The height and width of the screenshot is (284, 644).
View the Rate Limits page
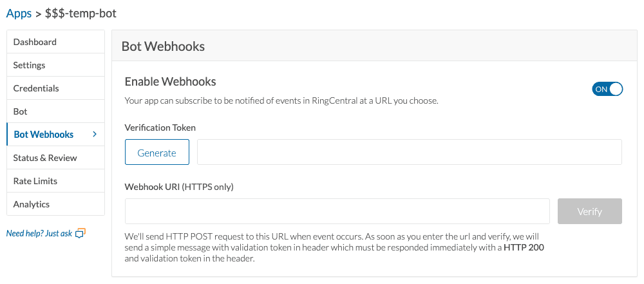pyautogui.click(x=35, y=181)
